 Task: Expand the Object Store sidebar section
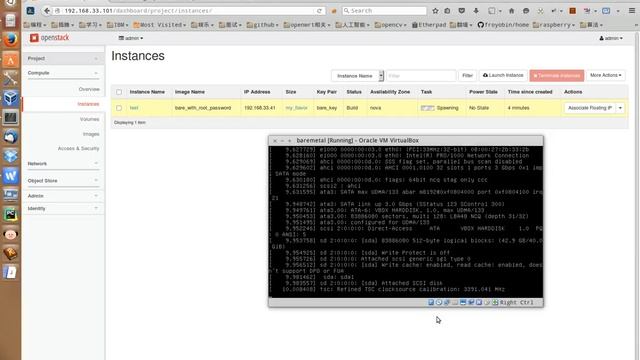(63, 181)
